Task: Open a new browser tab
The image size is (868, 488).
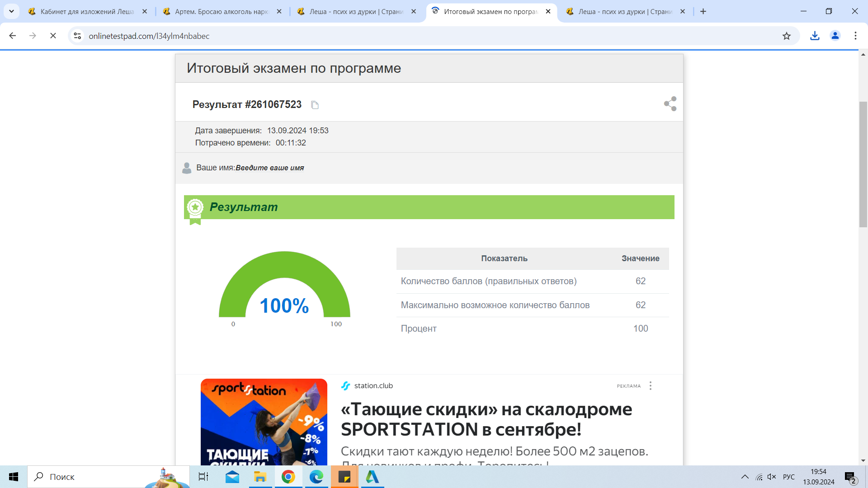Action: (x=703, y=12)
